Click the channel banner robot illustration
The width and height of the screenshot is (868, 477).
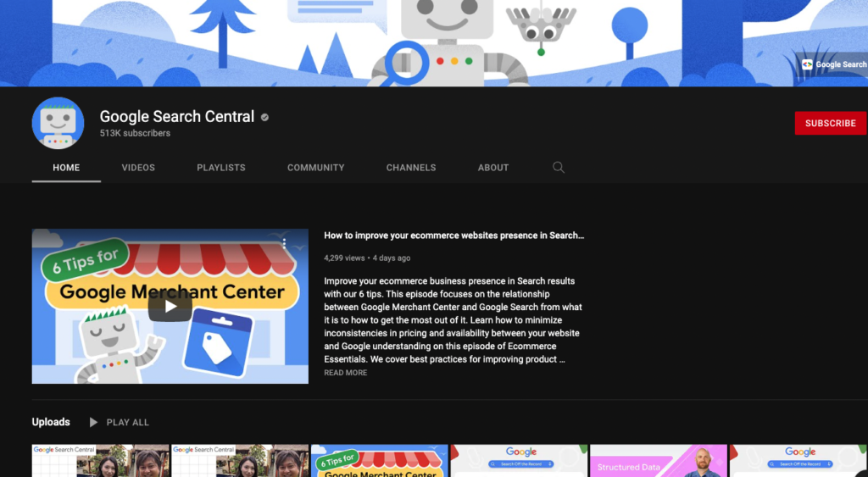(x=449, y=43)
